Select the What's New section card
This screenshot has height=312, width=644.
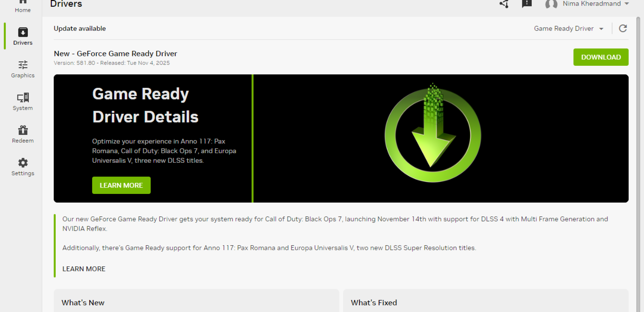(x=196, y=302)
